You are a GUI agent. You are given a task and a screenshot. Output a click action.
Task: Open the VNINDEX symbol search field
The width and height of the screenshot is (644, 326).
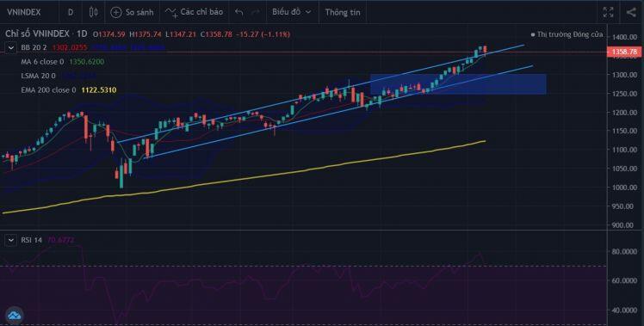24,12
